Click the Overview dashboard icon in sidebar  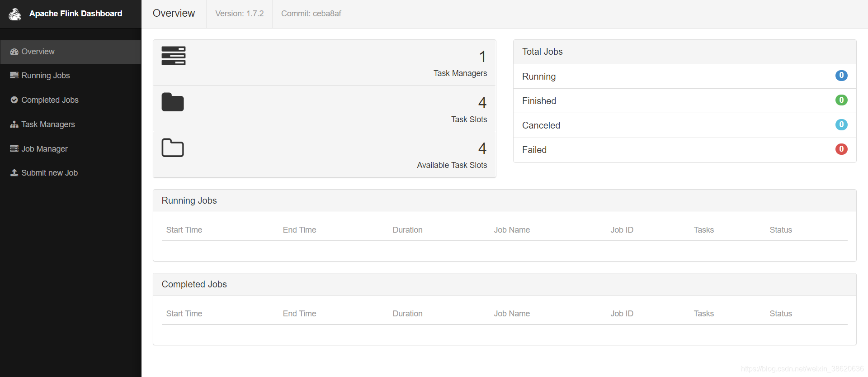pos(14,52)
